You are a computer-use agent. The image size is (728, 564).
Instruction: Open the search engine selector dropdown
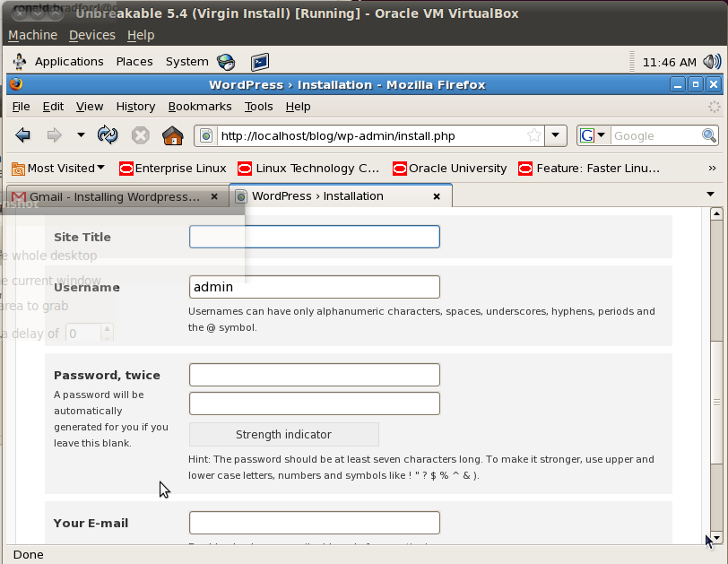tap(602, 135)
